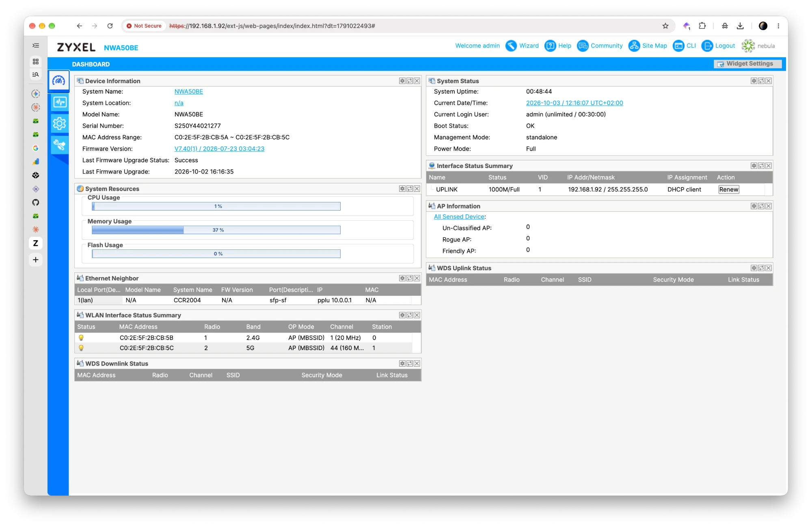Viewport: 812px width, 527px height.
Task: Launch the Wizard from top bar
Action: (522, 46)
